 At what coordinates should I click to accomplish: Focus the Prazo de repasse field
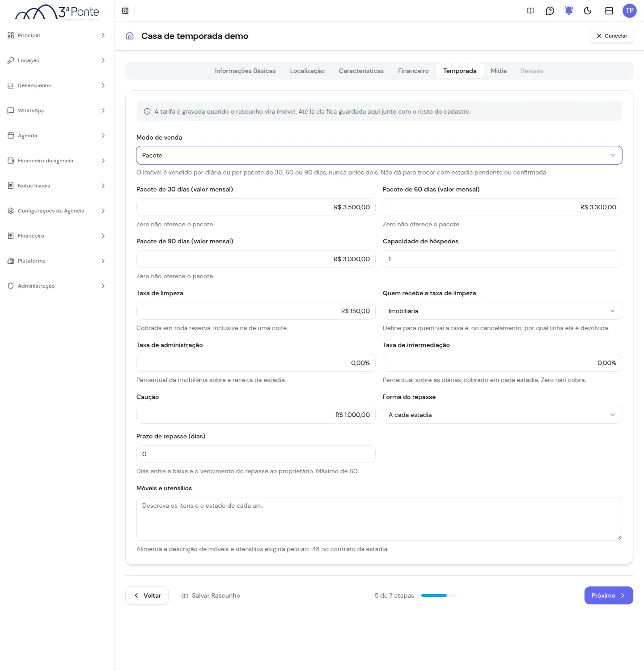tap(256, 454)
